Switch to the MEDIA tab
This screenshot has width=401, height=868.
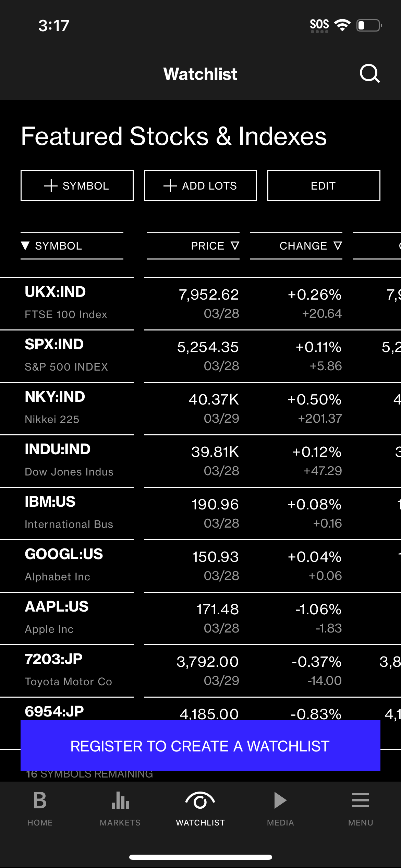click(280, 822)
